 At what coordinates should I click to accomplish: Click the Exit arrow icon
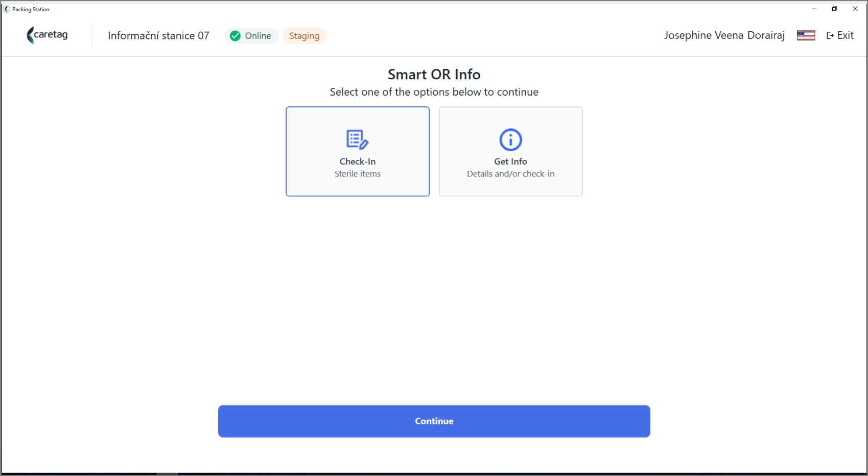pos(830,35)
